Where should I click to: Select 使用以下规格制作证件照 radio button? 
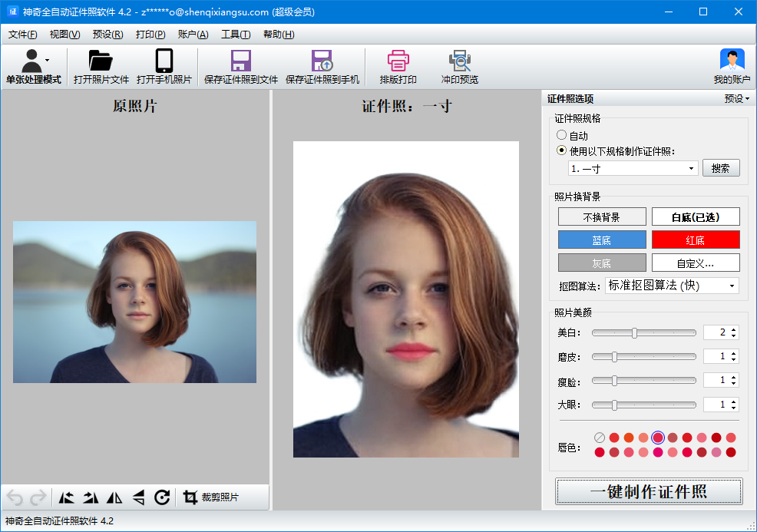[561, 150]
